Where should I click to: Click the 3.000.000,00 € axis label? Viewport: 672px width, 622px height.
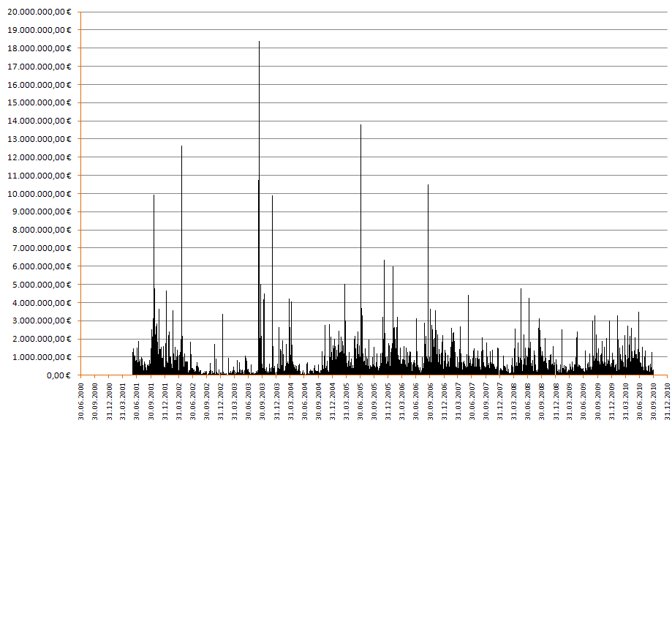42,321
